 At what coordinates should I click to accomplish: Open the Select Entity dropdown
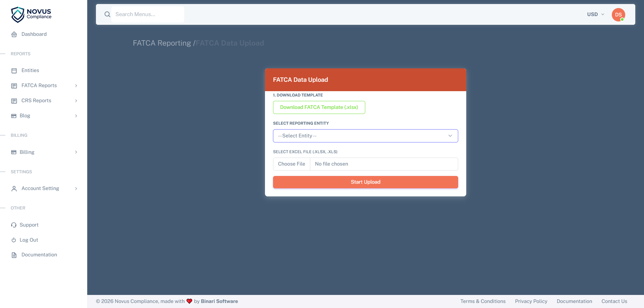click(365, 136)
